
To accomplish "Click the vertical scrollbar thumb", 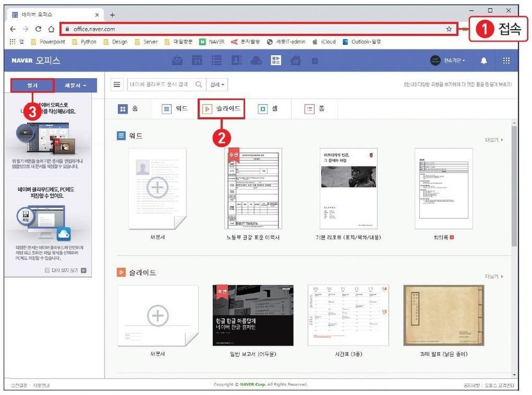I will pos(514,186).
